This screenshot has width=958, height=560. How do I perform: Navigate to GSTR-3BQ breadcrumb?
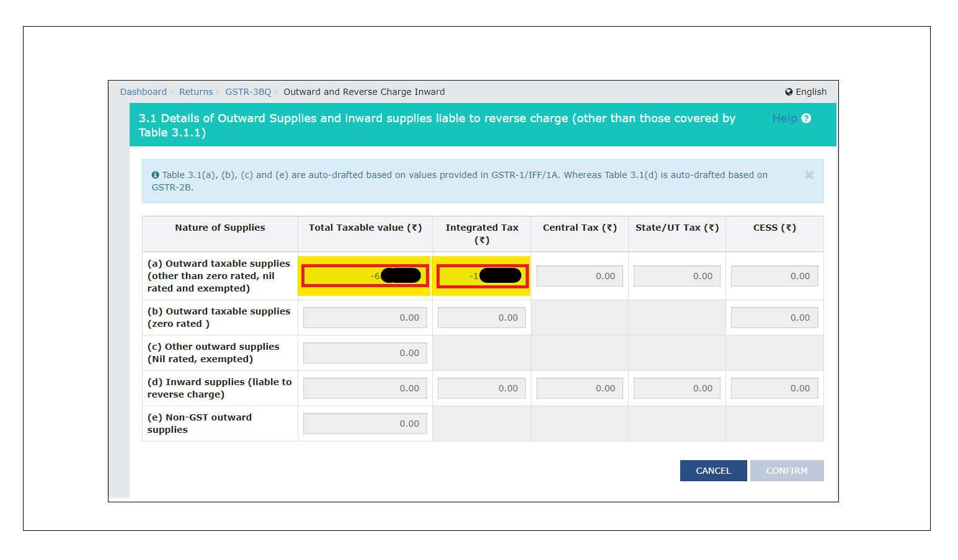click(x=248, y=92)
